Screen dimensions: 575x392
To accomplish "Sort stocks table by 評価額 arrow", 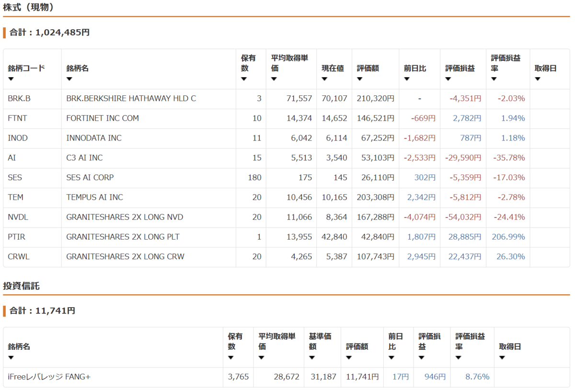I will click(359, 79).
